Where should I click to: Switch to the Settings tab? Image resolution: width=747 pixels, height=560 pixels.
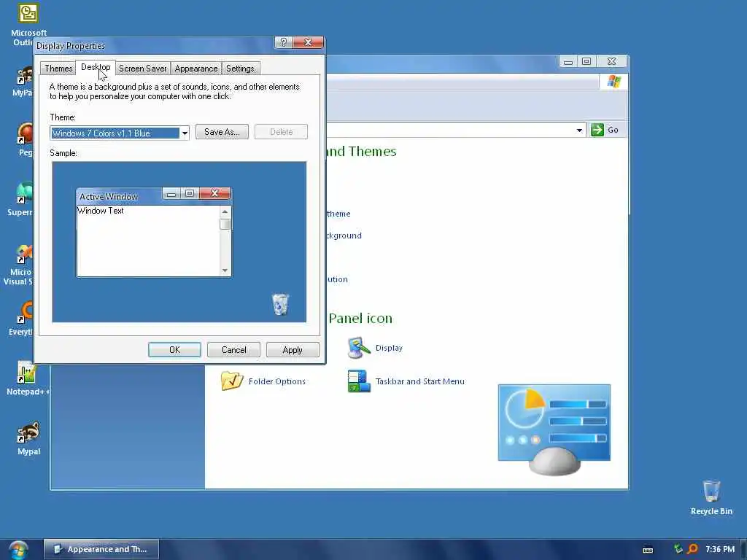tap(240, 69)
